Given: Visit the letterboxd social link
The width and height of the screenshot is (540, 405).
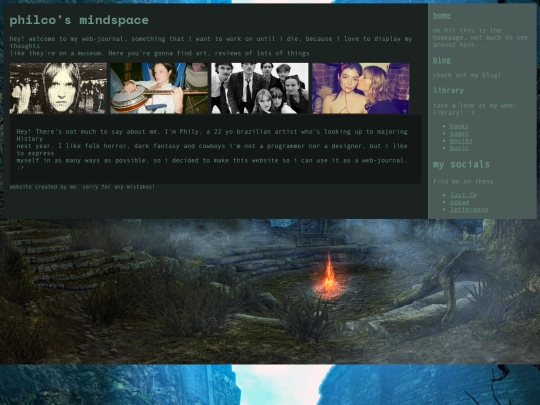Looking at the screenshot, I should click(469, 209).
